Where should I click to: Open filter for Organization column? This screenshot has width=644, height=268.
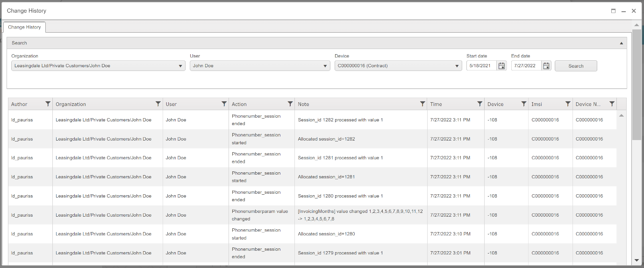click(x=158, y=104)
